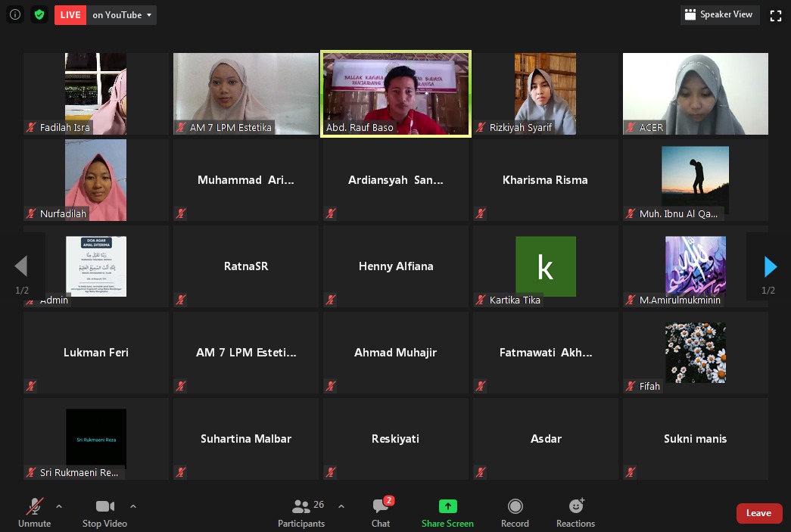Enter full screen mode
The width and height of the screenshot is (791, 532).
point(775,15)
